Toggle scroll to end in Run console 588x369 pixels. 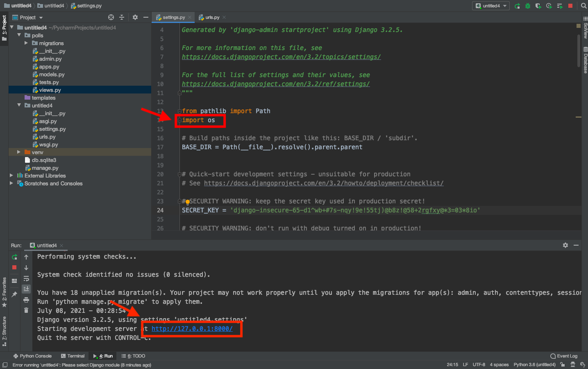[x=26, y=289]
